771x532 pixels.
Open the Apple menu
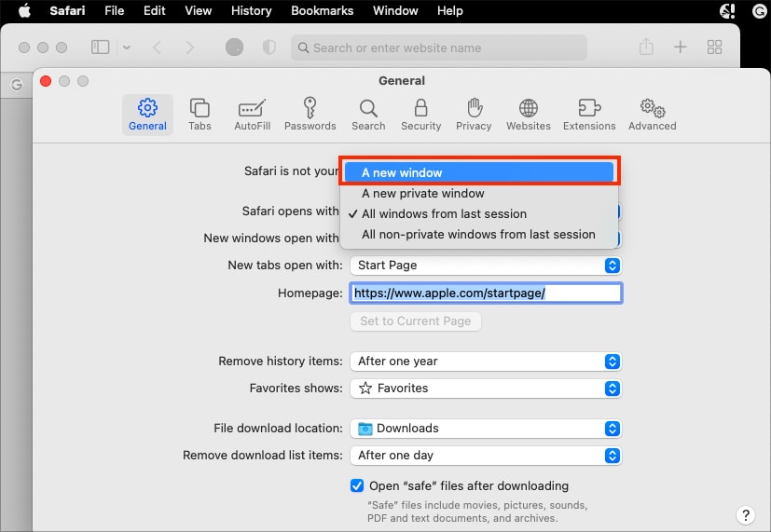pyautogui.click(x=24, y=11)
